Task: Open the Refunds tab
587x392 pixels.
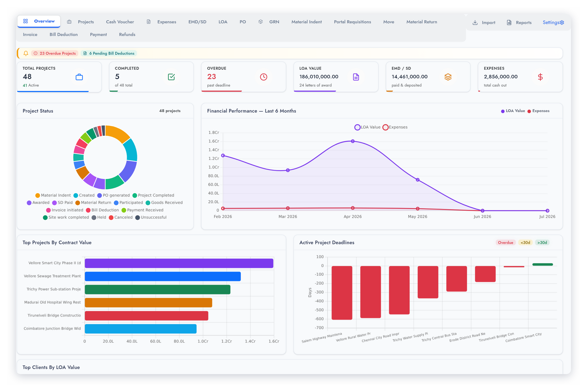Action: 127,35
